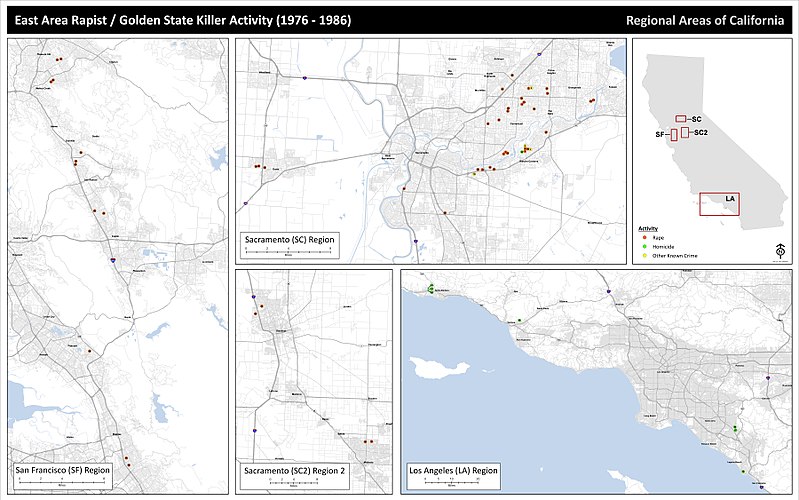Click the red Rape legend dot

[x=644, y=236]
